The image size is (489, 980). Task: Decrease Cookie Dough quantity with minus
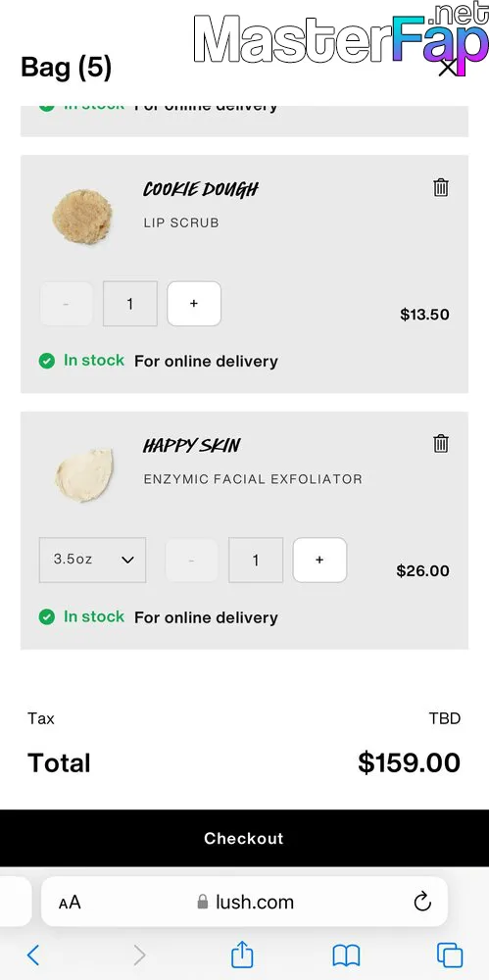pos(67,304)
